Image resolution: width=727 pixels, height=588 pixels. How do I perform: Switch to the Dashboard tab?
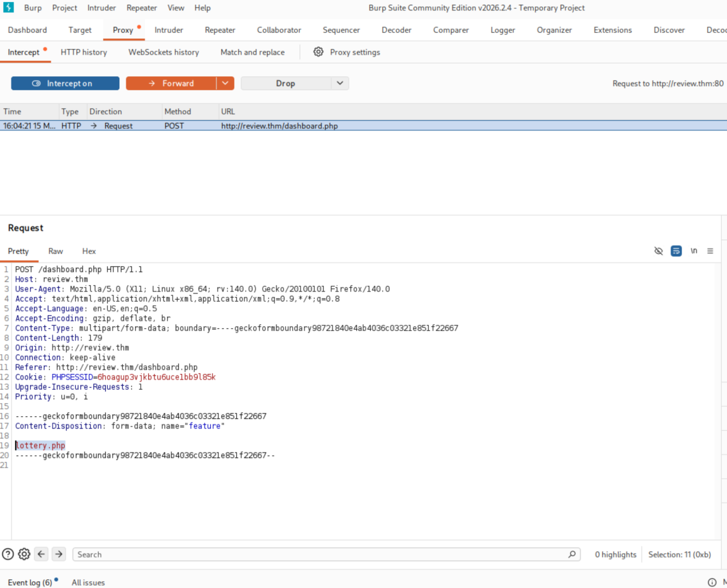27,30
